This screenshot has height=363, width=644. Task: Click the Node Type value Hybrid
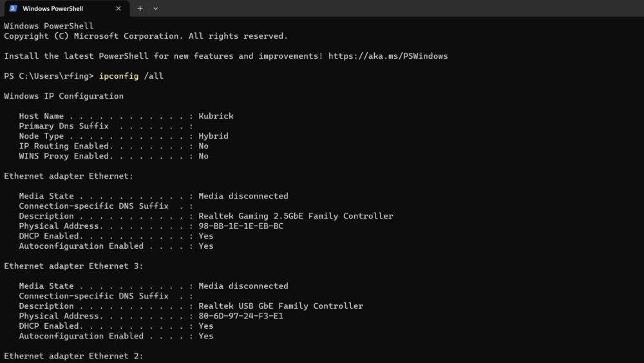[x=213, y=136]
